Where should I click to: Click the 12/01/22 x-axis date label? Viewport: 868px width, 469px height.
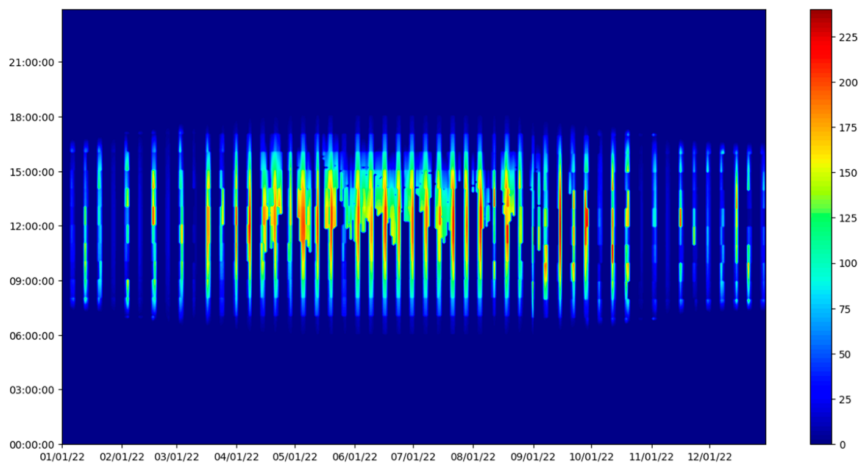(x=710, y=457)
